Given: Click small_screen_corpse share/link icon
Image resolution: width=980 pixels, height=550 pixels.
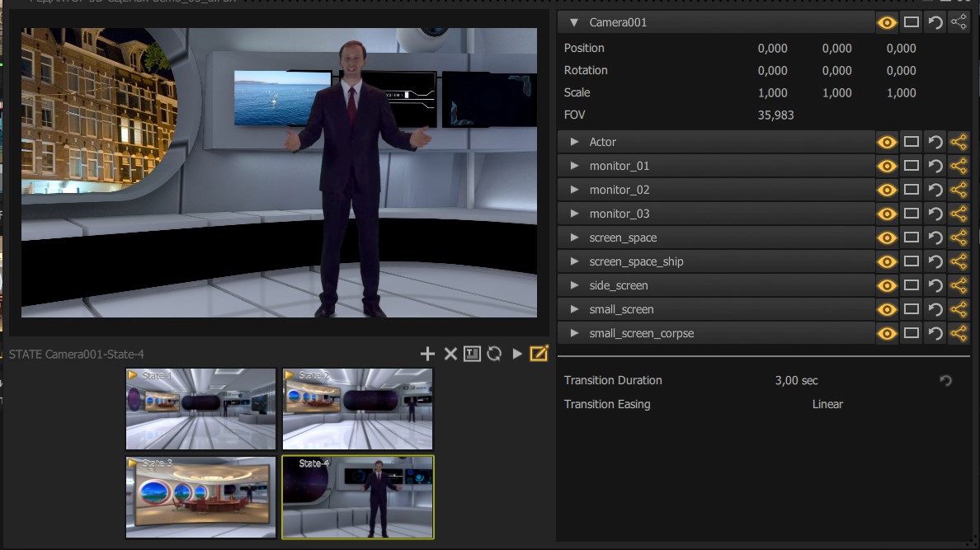Looking at the screenshot, I should (x=959, y=333).
